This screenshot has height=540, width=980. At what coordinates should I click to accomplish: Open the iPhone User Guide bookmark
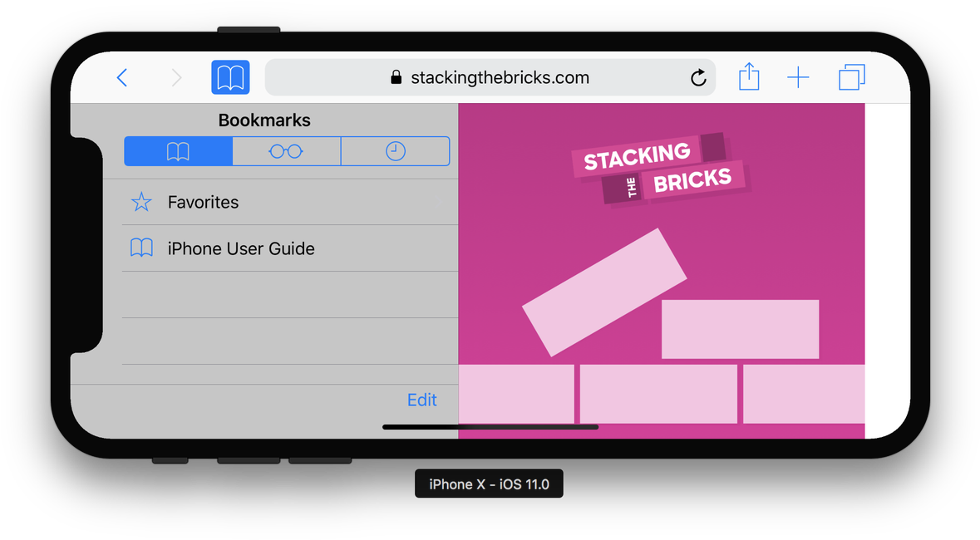click(241, 248)
